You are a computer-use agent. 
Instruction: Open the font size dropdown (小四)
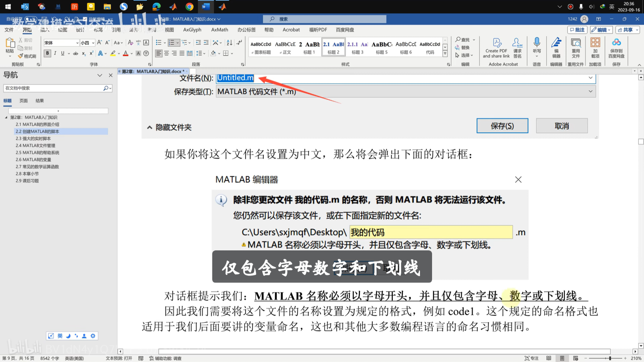point(93,43)
